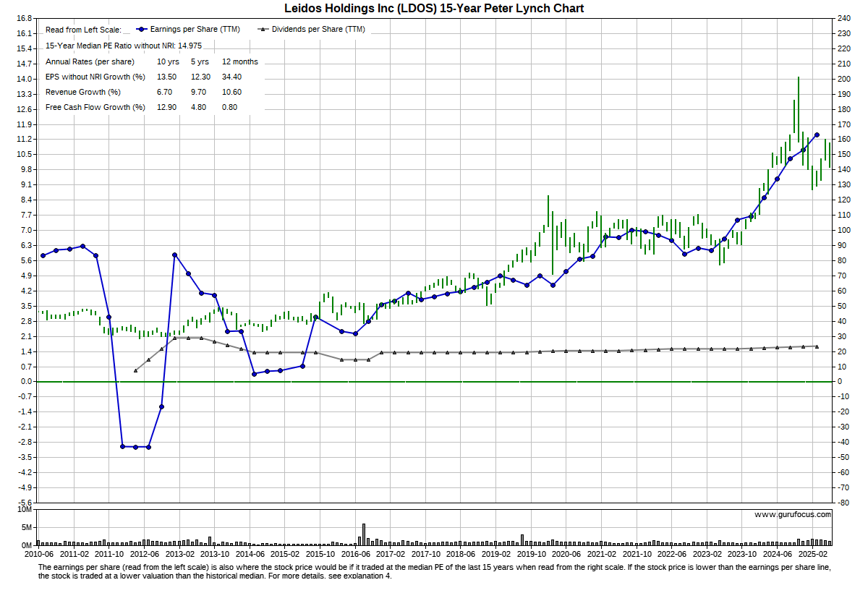The height and width of the screenshot is (593, 868).
Task: Click the '10 yrs' column header
Action: 168,61
